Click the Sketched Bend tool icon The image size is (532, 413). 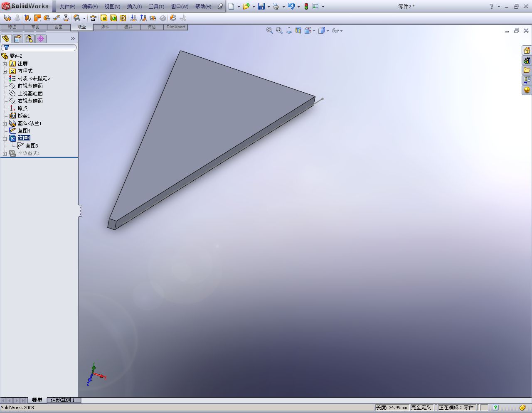tap(66, 18)
